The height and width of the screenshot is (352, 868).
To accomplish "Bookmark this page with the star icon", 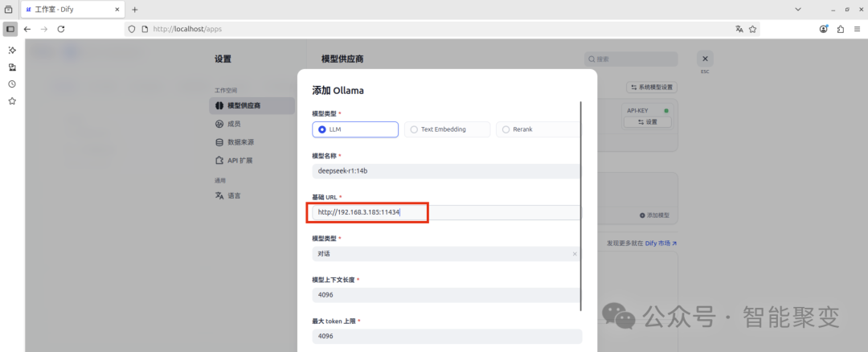I will tap(753, 29).
